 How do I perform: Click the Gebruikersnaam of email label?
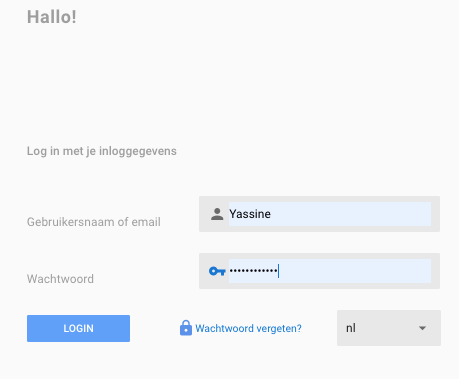pos(94,222)
